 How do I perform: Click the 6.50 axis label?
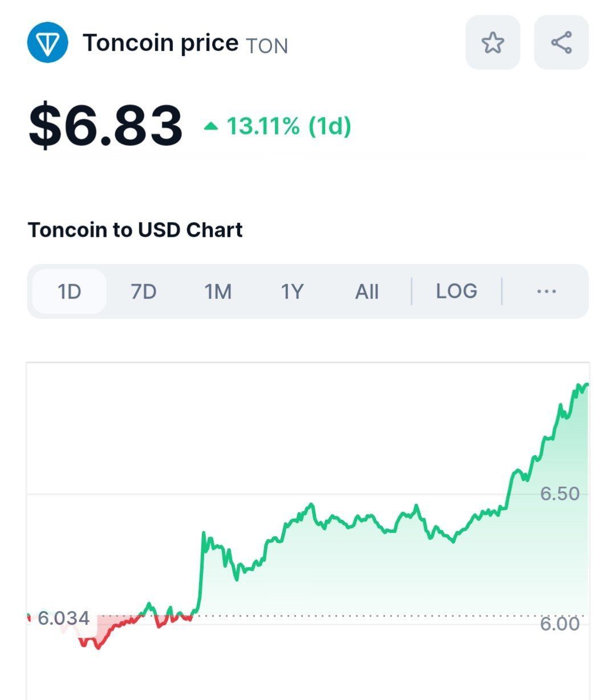(560, 493)
